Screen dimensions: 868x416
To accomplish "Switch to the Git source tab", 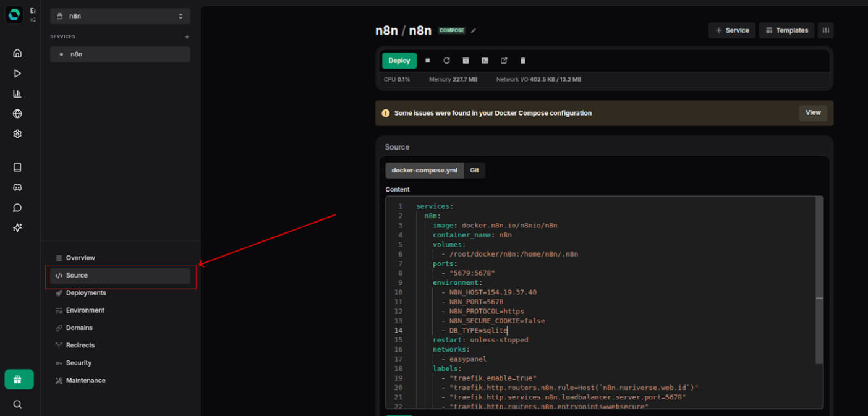I will 474,170.
